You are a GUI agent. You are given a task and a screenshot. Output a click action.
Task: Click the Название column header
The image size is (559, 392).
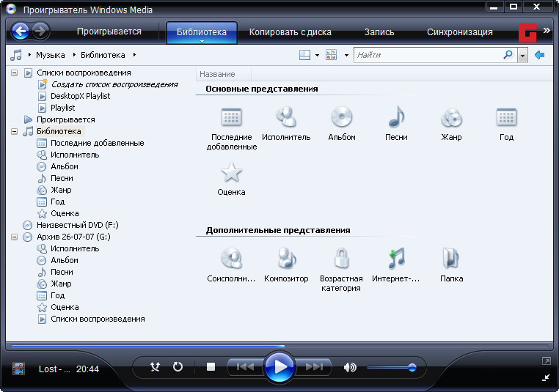click(224, 74)
